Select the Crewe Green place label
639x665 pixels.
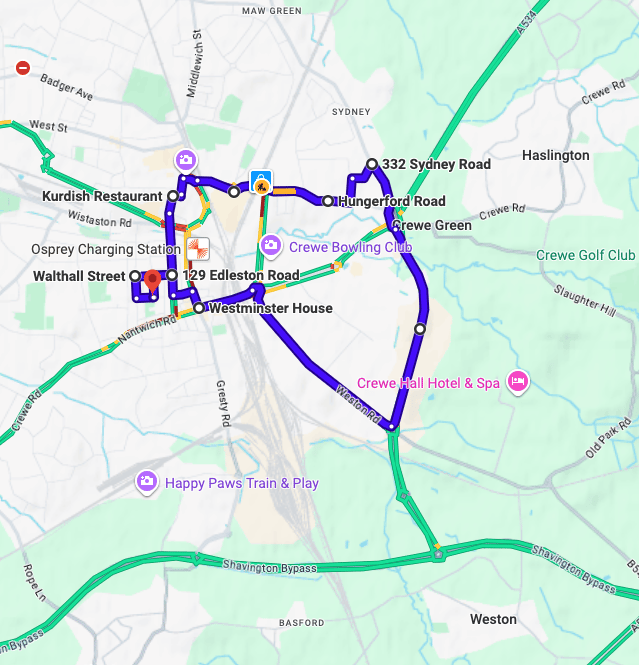click(432, 225)
